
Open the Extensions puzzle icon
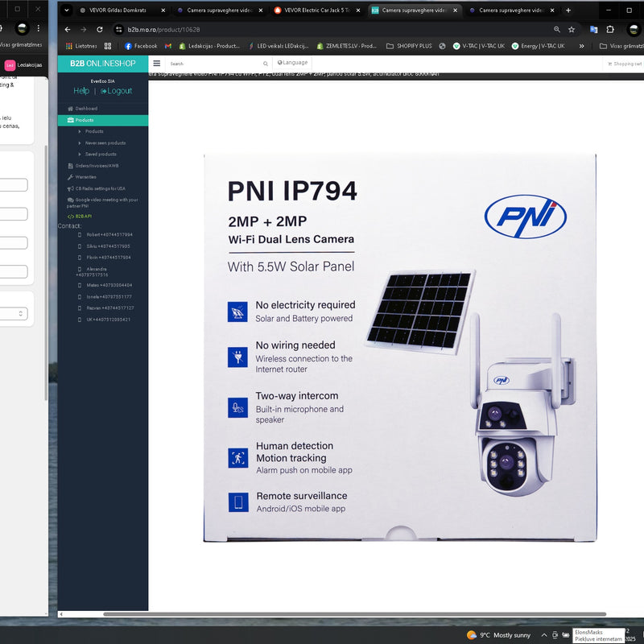tap(610, 30)
